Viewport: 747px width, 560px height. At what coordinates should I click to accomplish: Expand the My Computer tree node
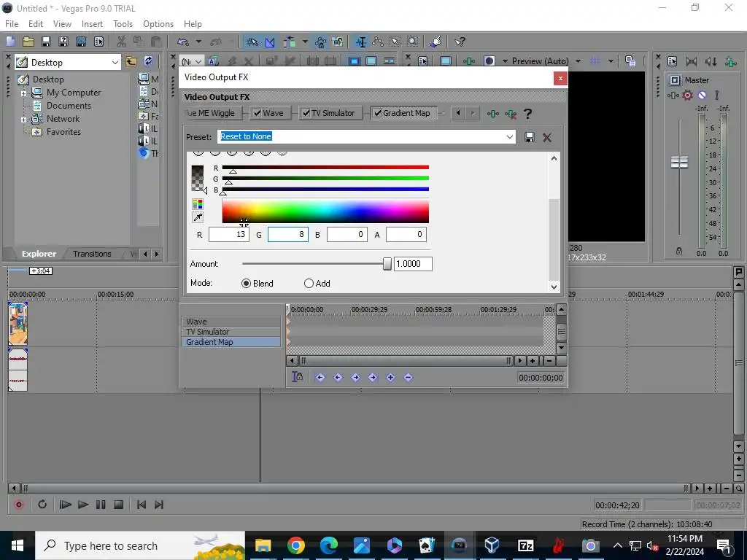(x=23, y=93)
